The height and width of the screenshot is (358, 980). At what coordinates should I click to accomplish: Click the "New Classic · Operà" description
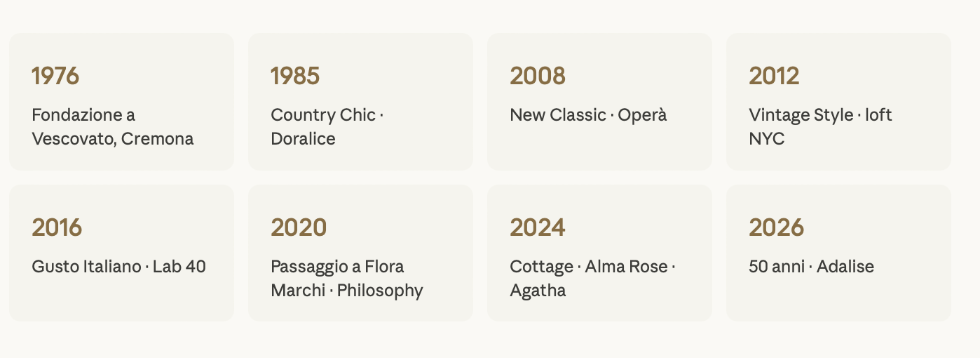(588, 115)
